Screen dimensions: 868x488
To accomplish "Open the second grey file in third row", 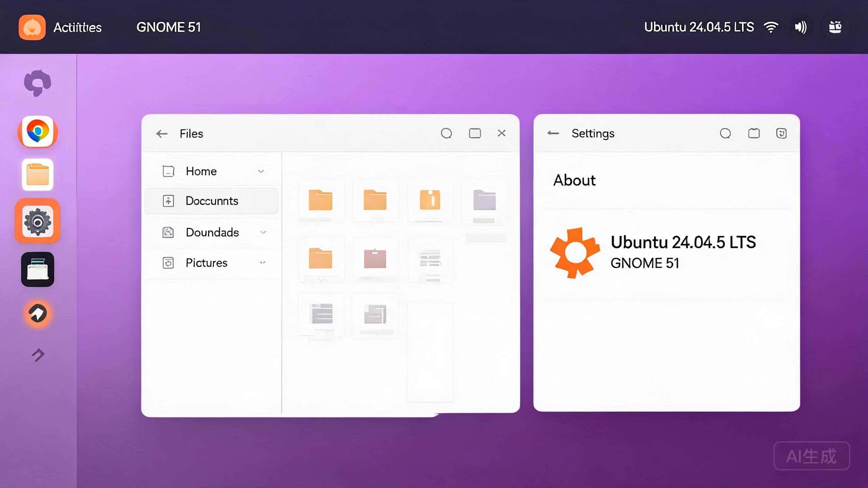I will pos(375,314).
